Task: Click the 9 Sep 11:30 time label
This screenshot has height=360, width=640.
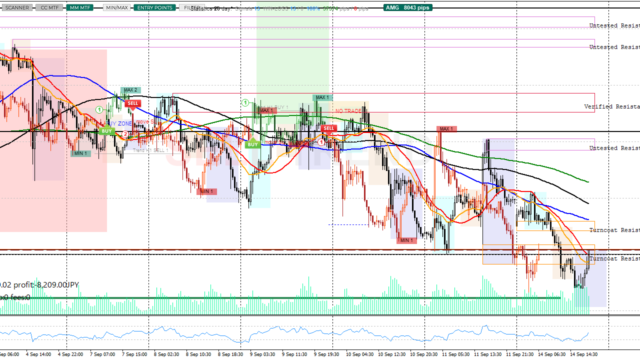Action: click(295, 354)
